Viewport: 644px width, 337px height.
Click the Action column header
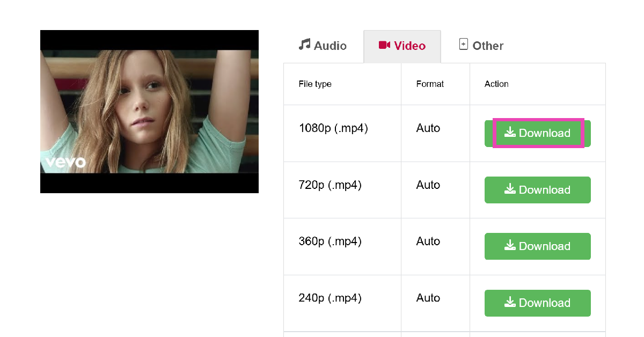pos(496,84)
